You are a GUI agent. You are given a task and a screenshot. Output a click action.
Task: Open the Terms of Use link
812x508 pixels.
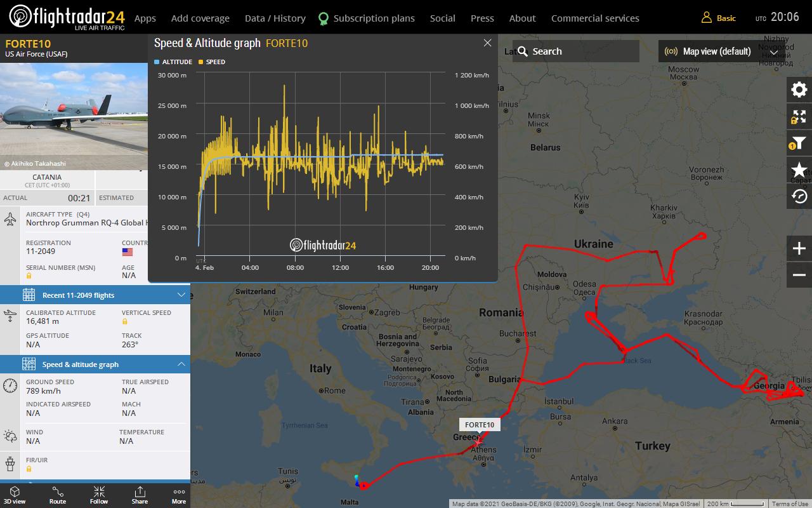point(790,504)
